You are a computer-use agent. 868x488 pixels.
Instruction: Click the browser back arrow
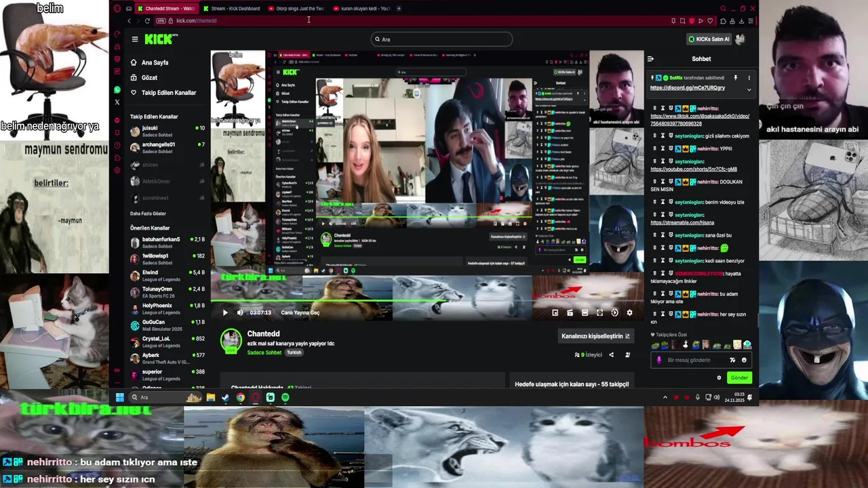pyautogui.click(x=129, y=20)
